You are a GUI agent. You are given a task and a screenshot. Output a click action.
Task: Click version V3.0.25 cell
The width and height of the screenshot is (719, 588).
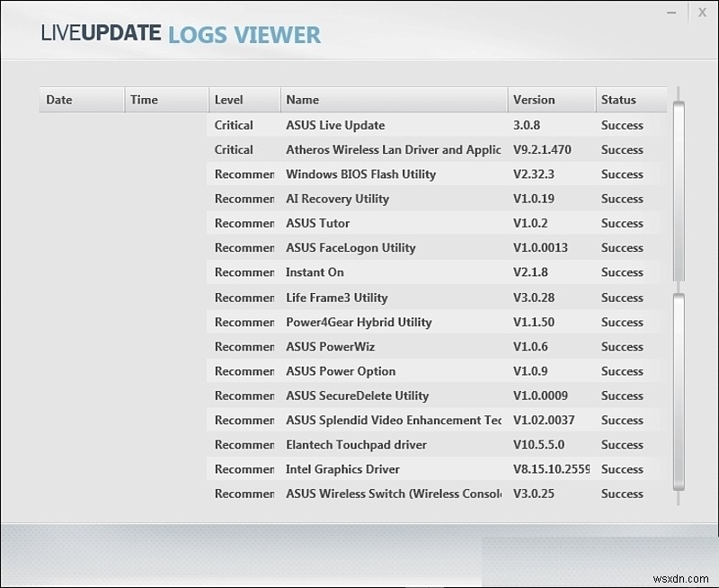click(x=533, y=494)
